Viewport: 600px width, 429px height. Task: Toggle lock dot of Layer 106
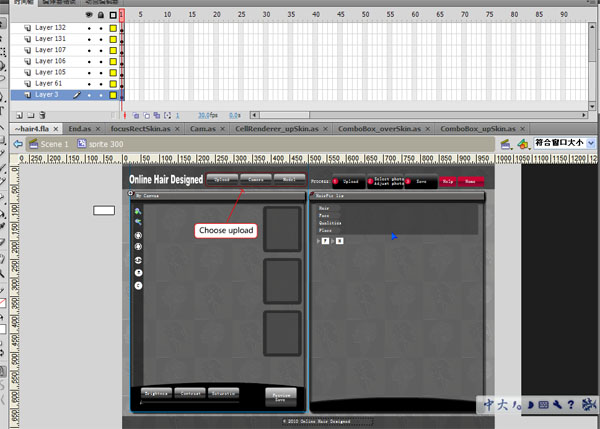pyautogui.click(x=101, y=62)
